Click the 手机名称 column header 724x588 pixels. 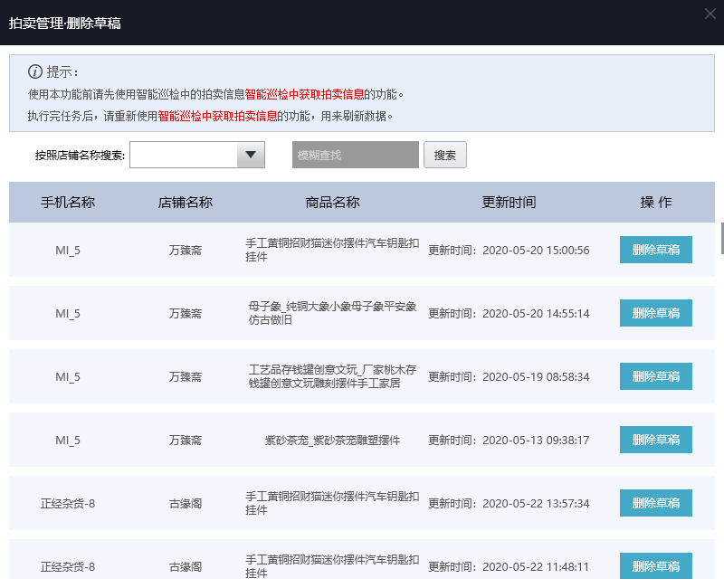pos(67,202)
